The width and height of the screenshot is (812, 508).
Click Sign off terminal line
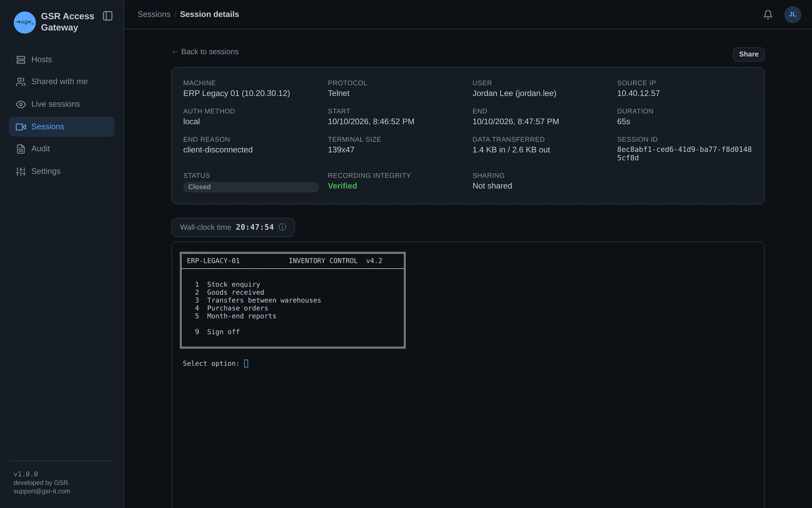click(217, 332)
